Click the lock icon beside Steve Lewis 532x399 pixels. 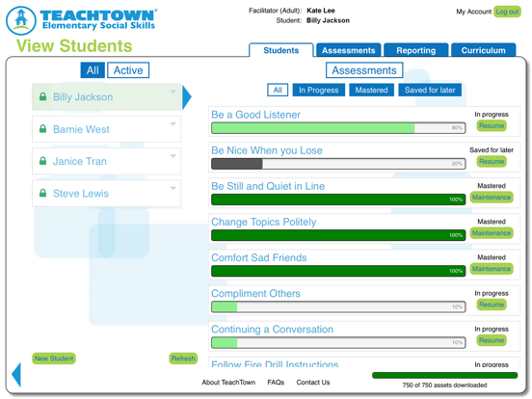[42, 193]
